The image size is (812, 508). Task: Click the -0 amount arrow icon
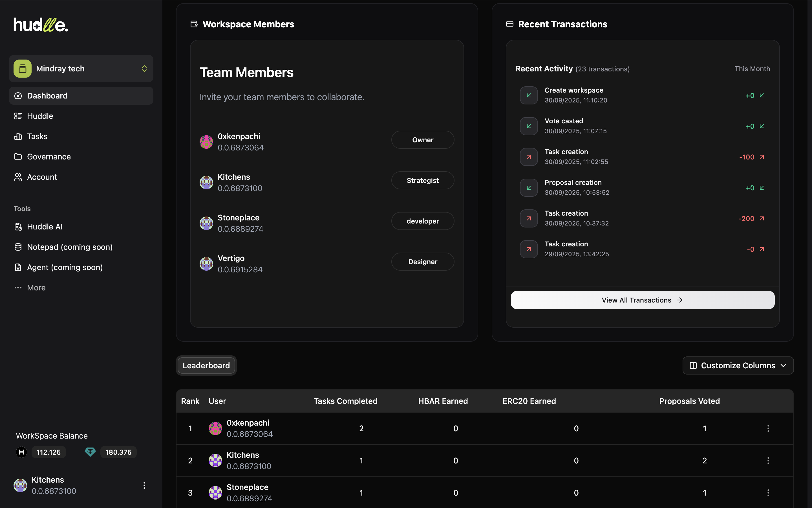coord(762,249)
